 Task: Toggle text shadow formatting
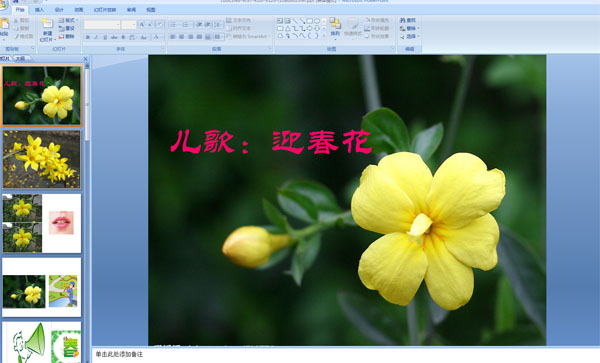pos(123,37)
